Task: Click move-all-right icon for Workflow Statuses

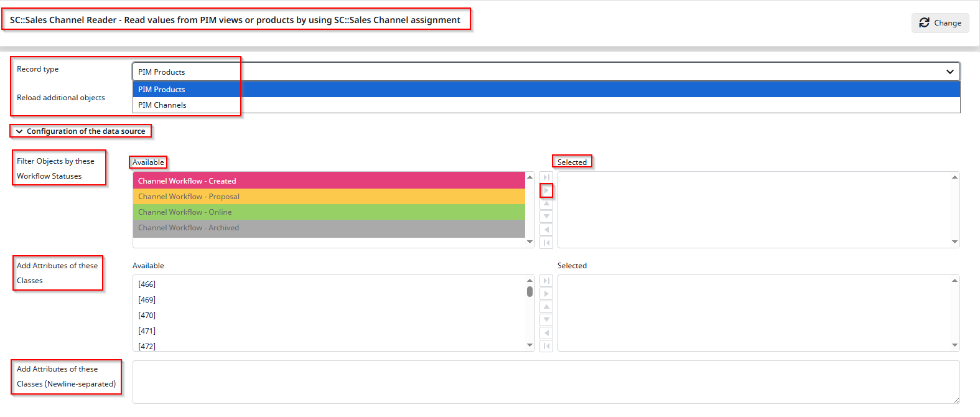Action: 546,177
